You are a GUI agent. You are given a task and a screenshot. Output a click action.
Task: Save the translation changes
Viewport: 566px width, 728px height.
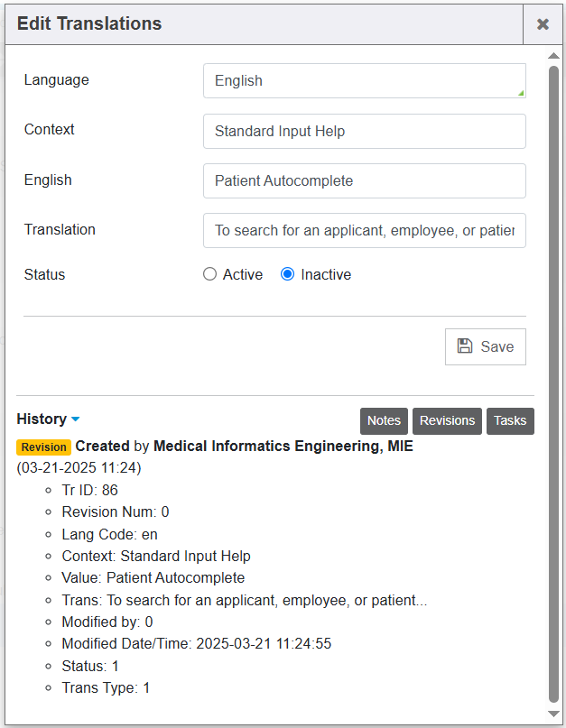tap(486, 346)
